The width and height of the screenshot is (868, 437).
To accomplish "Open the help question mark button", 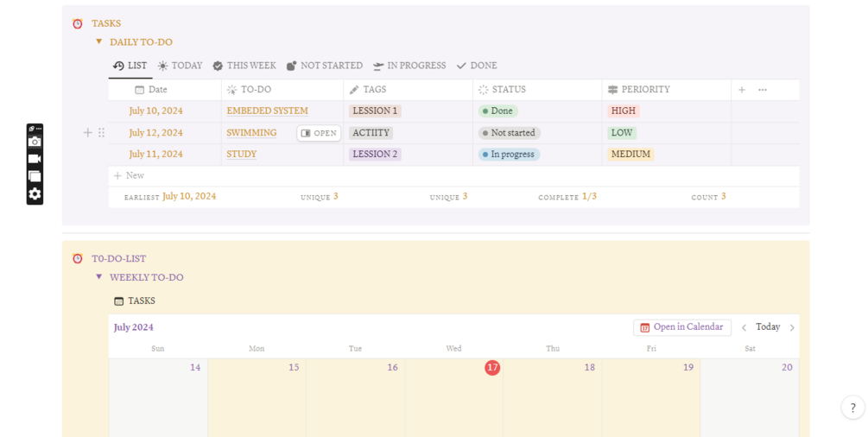I will (852, 408).
